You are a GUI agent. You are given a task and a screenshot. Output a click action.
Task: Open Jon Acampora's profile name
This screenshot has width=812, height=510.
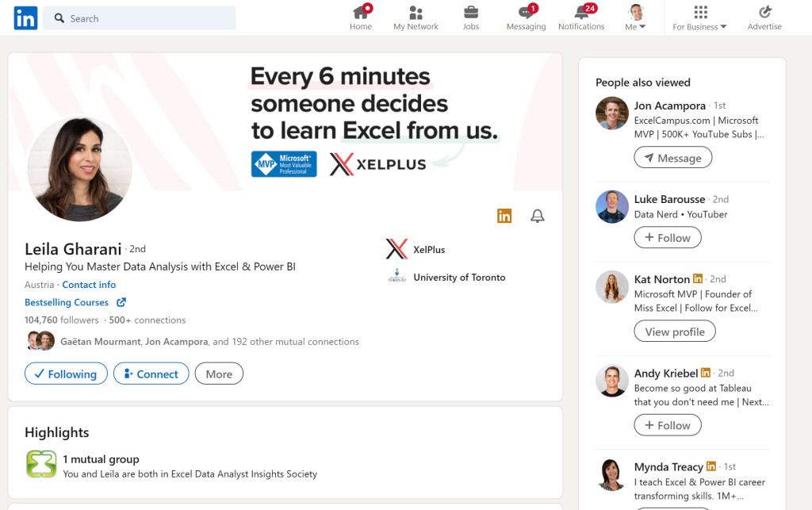click(x=670, y=105)
